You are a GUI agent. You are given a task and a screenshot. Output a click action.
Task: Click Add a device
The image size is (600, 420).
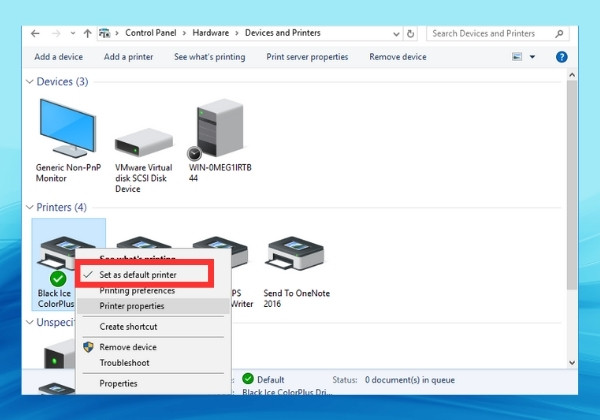[59, 57]
